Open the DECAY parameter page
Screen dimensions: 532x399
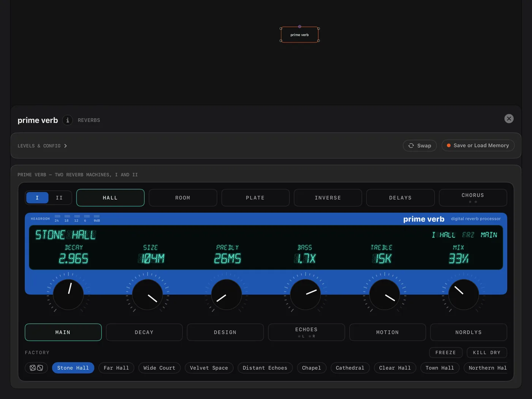[x=144, y=332]
